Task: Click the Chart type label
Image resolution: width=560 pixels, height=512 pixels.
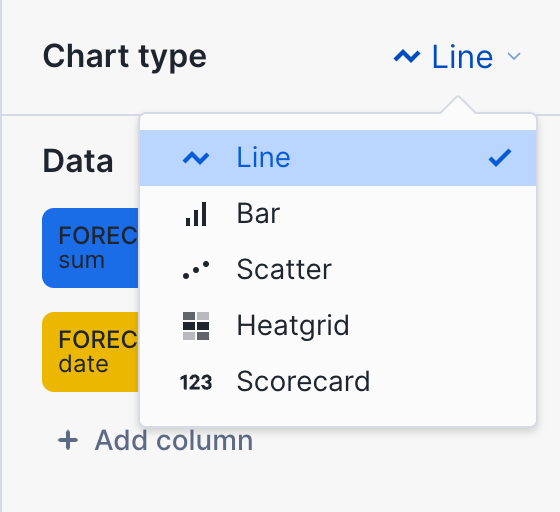Action: tap(125, 57)
